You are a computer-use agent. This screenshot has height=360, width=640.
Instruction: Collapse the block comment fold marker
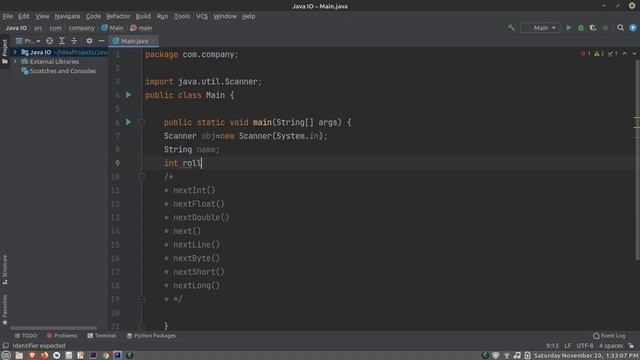pos(141,177)
